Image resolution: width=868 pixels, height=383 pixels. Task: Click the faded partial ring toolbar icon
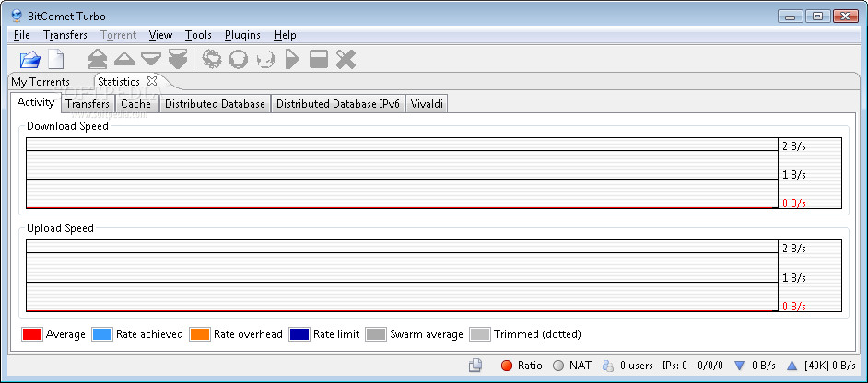click(266, 59)
